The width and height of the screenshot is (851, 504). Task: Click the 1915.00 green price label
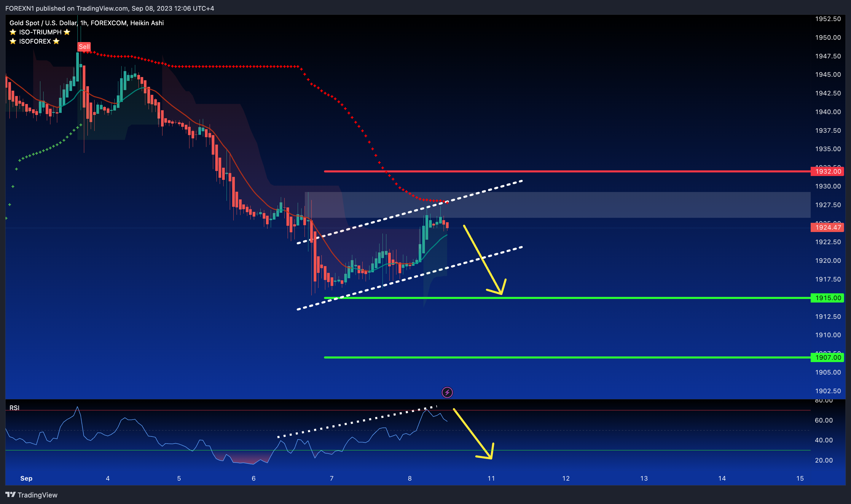(x=828, y=298)
